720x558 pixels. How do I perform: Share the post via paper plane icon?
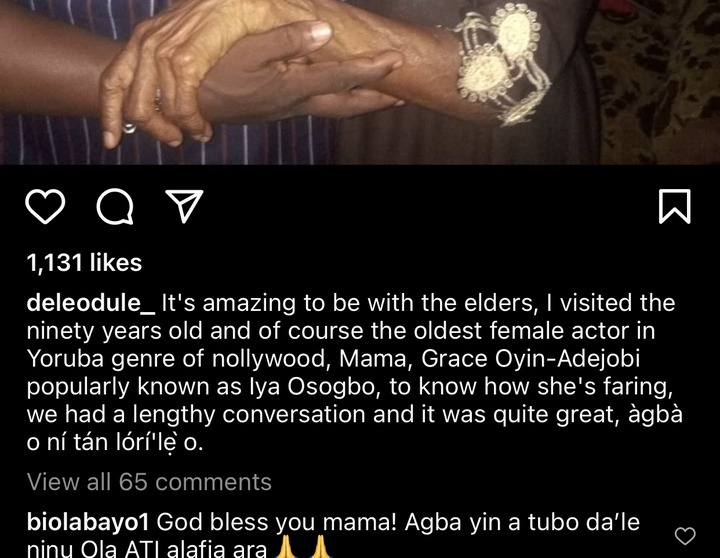pos(184,206)
